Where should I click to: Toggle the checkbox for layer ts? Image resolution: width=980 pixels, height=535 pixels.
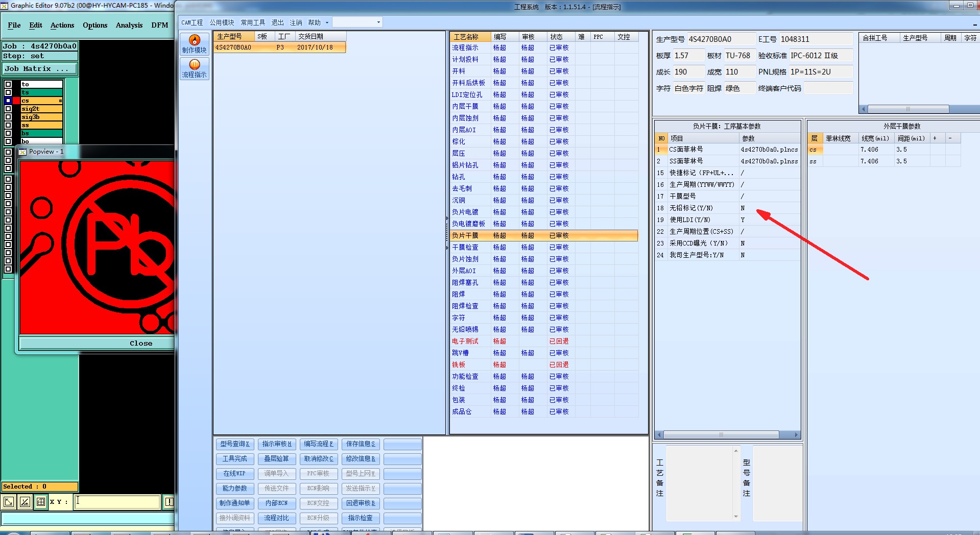(x=8, y=92)
